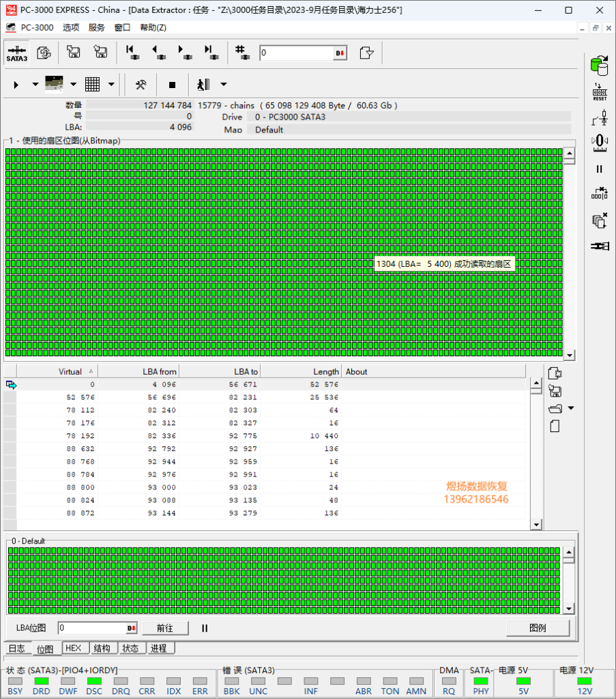616x699 pixels.
Task: Click the RESET icon in right sidebar
Action: pyautogui.click(x=600, y=92)
